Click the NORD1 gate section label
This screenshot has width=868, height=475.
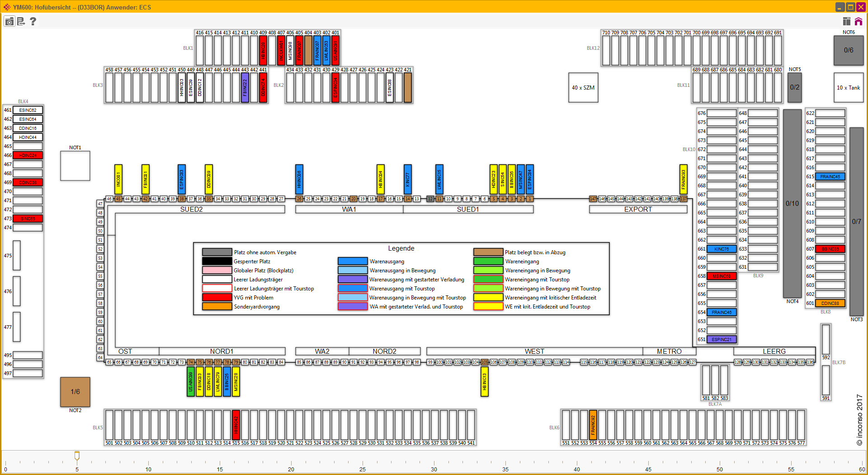pos(222,351)
